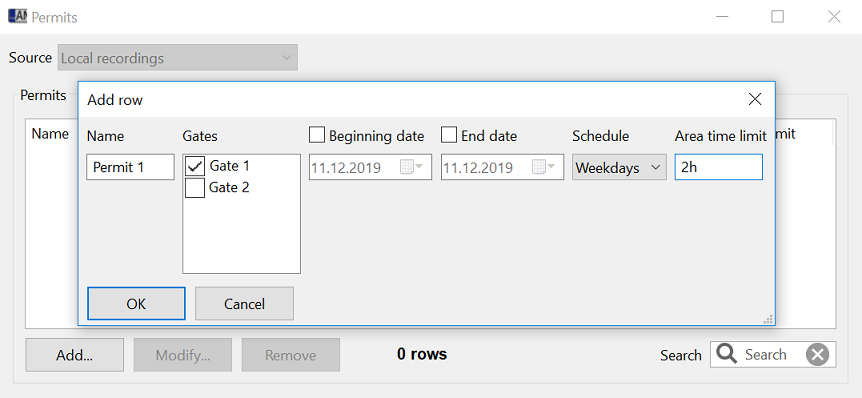Click the dialog resize grip corner

pyautogui.click(x=768, y=319)
